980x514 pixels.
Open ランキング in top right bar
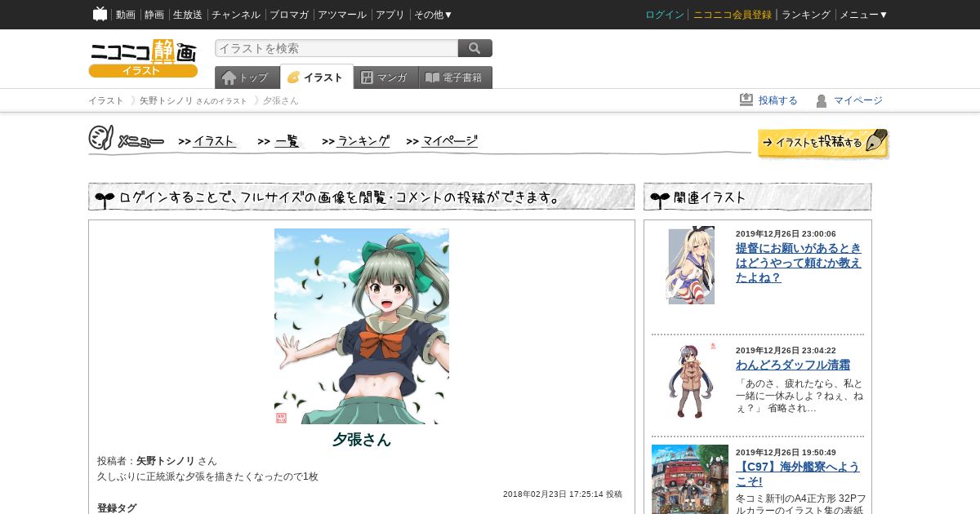806,15
